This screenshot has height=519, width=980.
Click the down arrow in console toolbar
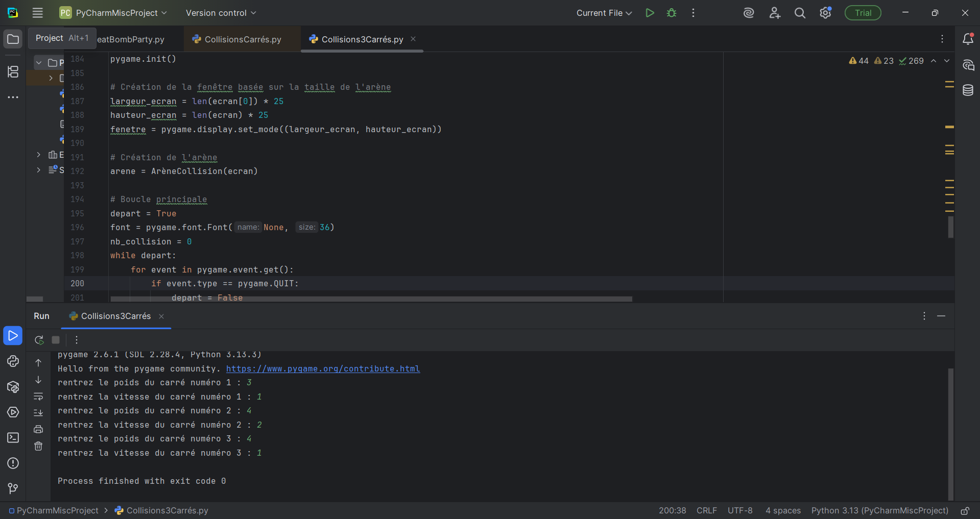(x=38, y=380)
